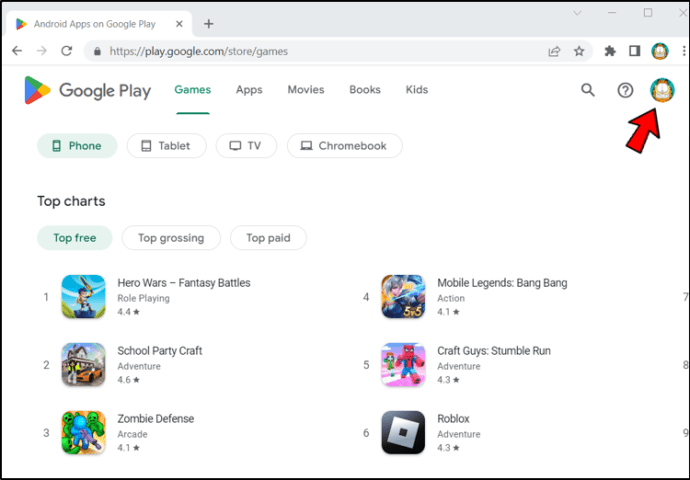The width and height of the screenshot is (690, 480).
Task: Open the Hero Wars app icon
Action: click(84, 297)
